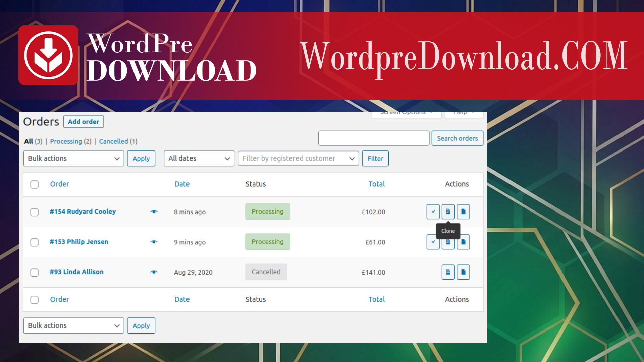Mark order #154 as complete
Image resolution: width=644 pixels, height=362 pixels.
433,212
